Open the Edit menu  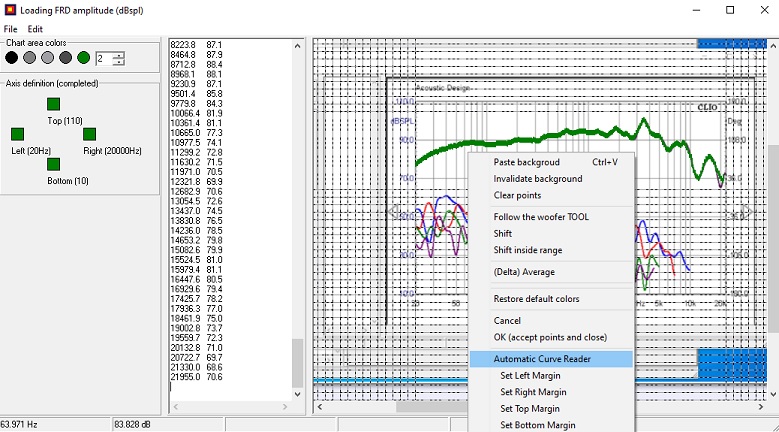(x=35, y=29)
